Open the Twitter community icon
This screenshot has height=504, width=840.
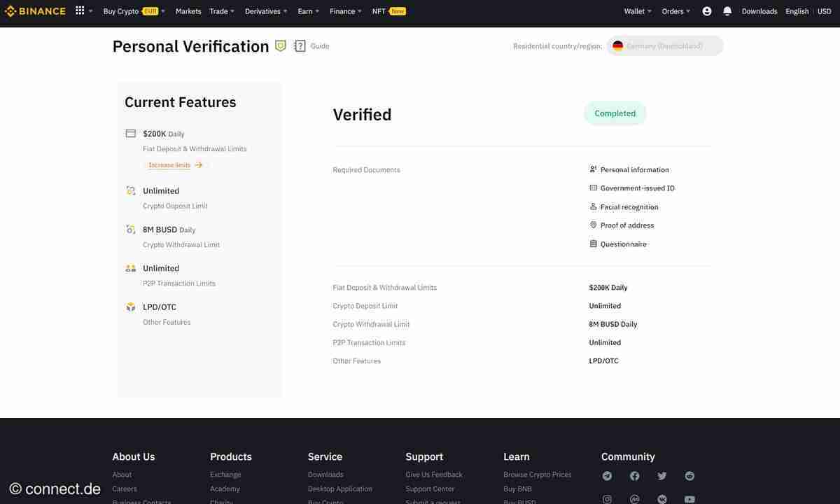(x=662, y=476)
